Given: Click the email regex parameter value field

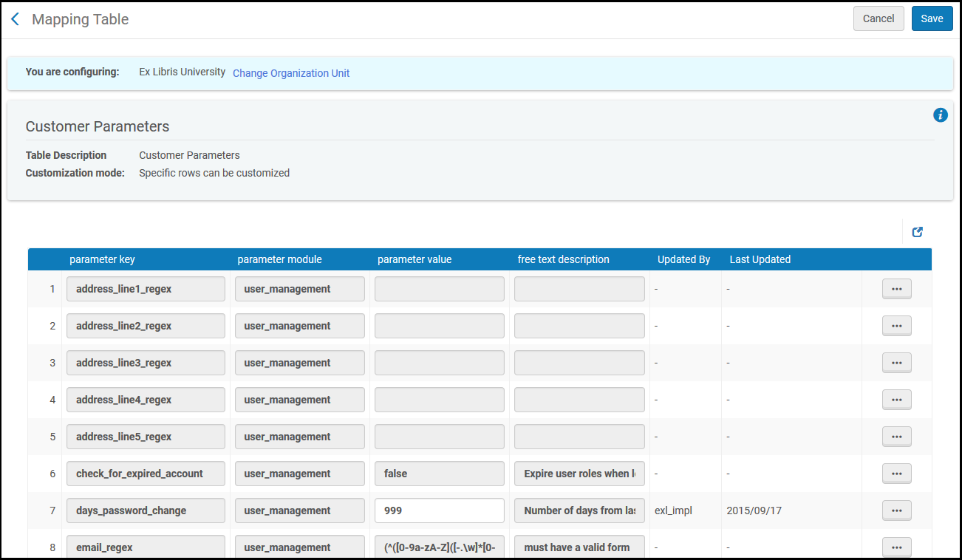Looking at the screenshot, I should click(440, 547).
